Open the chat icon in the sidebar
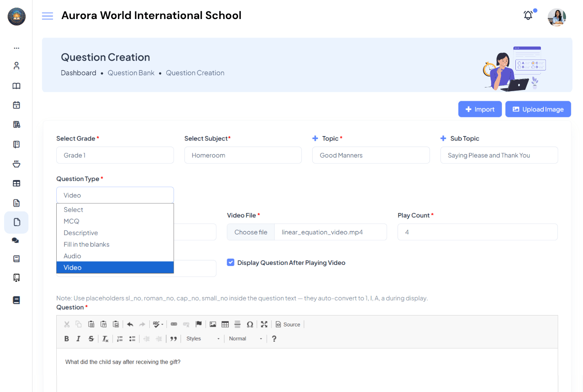This screenshot has height=392, width=583. (x=15, y=240)
